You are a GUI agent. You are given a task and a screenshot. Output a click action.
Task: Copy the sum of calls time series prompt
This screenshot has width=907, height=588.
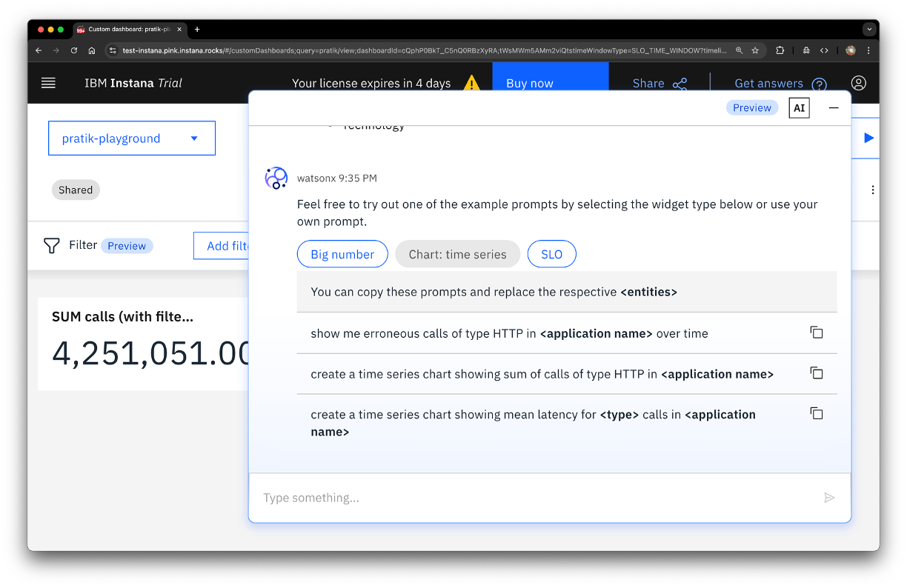[816, 373]
